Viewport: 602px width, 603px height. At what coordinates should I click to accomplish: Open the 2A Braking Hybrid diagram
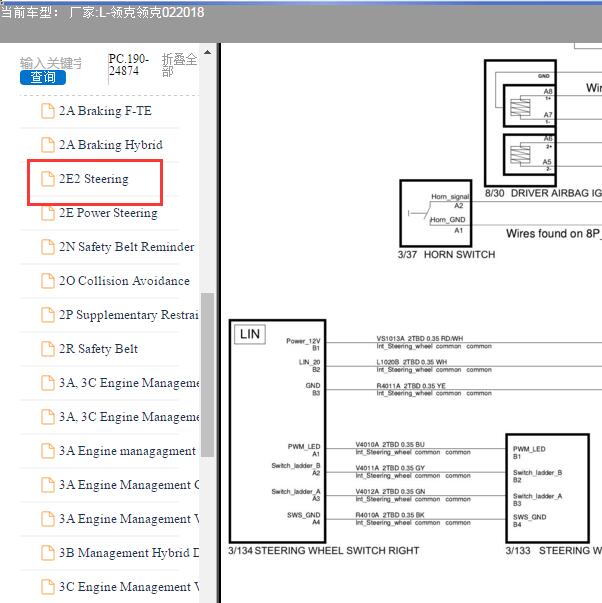110,145
